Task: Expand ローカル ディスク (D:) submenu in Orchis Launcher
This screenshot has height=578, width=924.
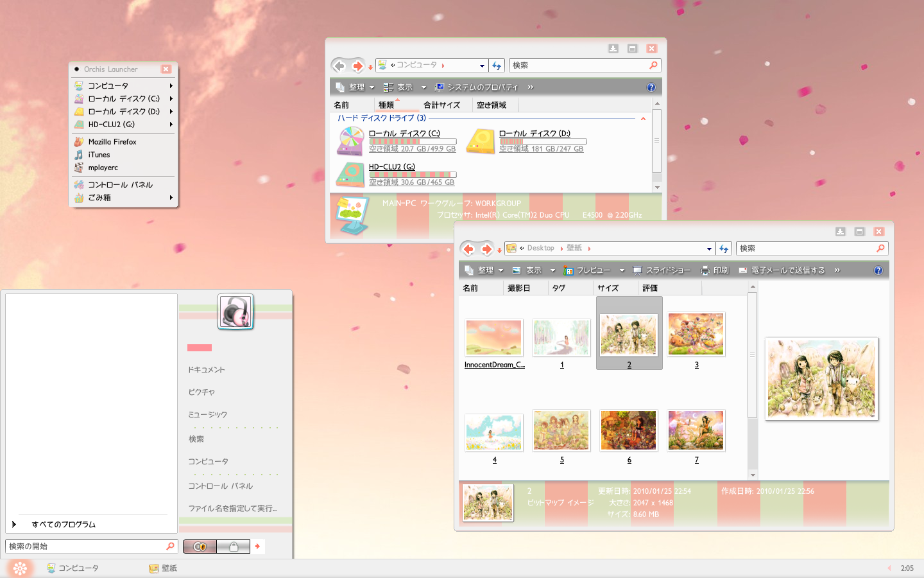Action: [x=171, y=112]
